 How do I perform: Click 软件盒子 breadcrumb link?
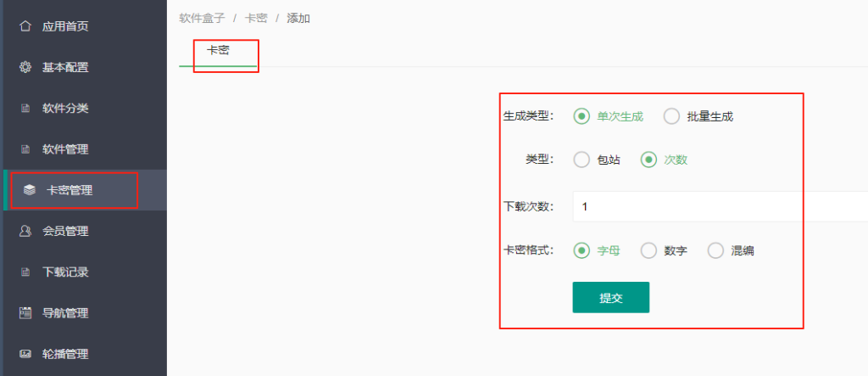[202, 19]
